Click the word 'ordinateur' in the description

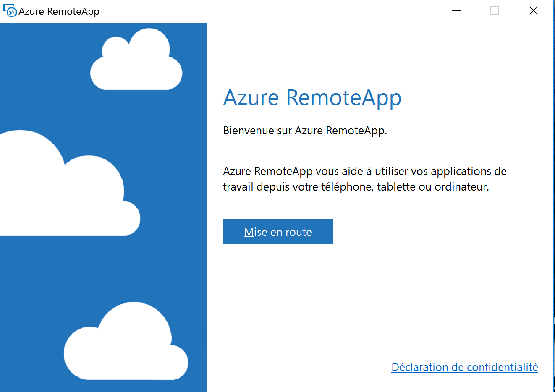pos(461,187)
